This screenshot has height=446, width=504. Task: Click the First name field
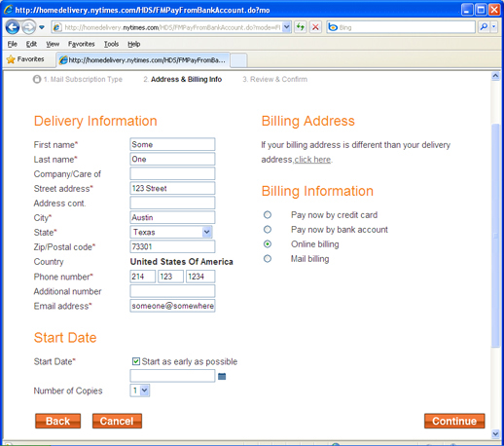pos(172,144)
